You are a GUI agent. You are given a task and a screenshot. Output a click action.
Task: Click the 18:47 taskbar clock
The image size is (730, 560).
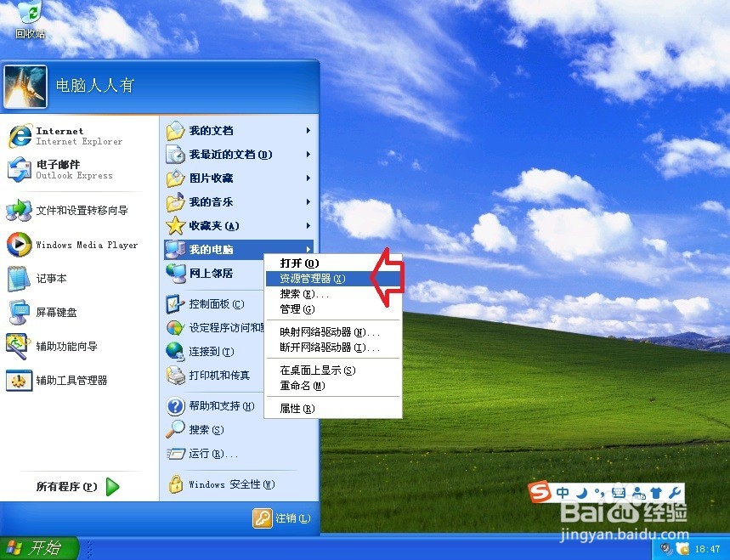(707, 549)
